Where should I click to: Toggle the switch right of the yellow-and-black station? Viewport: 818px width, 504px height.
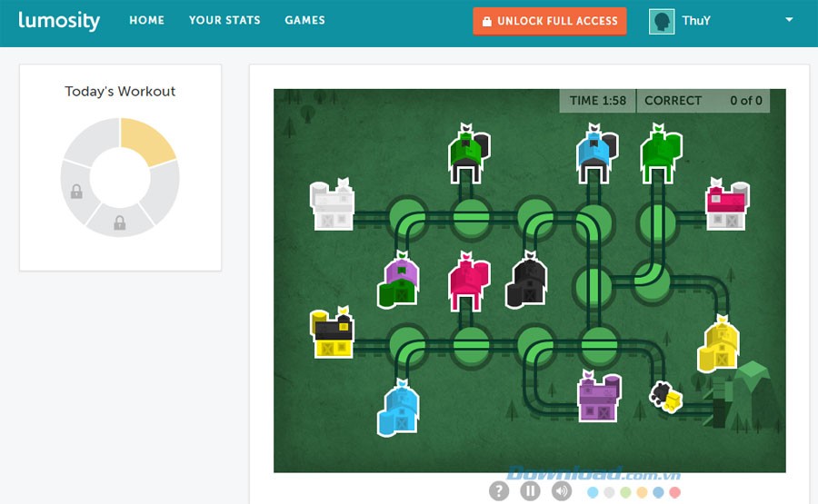(407, 345)
